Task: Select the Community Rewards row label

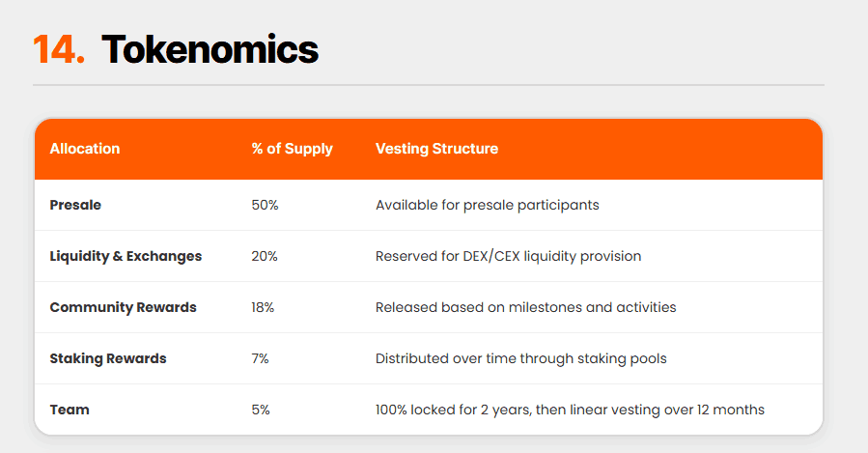Action: tap(123, 307)
